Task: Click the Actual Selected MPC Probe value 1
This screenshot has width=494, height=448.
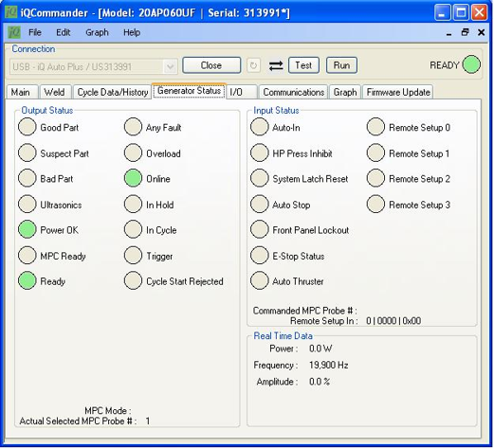Action: pyautogui.click(x=148, y=421)
